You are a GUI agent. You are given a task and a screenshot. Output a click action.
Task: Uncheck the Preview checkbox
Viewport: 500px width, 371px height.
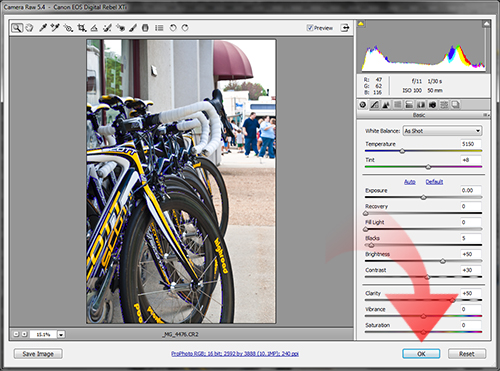click(x=310, y=28)
